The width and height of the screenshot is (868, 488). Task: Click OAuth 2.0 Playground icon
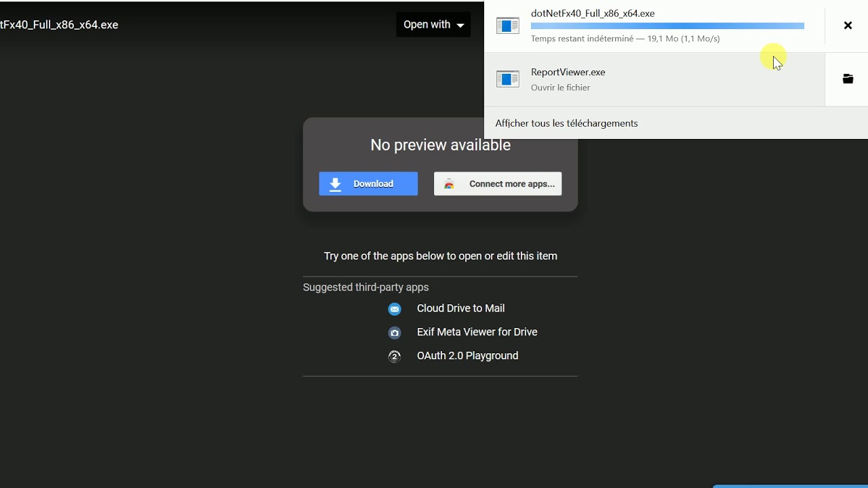395,357
